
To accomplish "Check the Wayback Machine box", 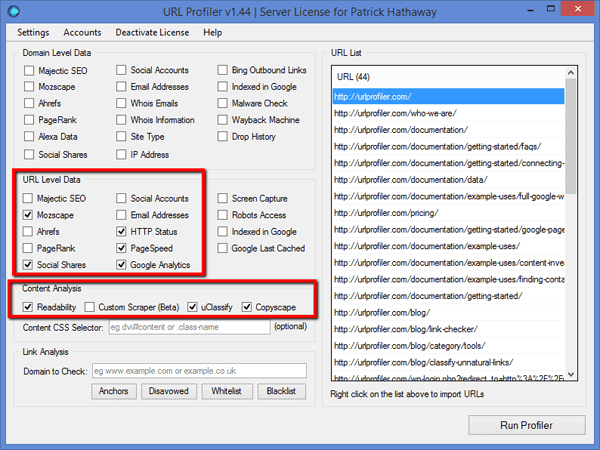I will tap(222, 120).
